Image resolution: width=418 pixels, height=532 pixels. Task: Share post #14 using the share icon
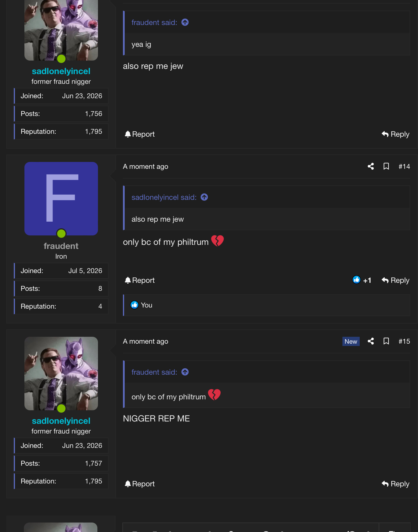[371, 166]
